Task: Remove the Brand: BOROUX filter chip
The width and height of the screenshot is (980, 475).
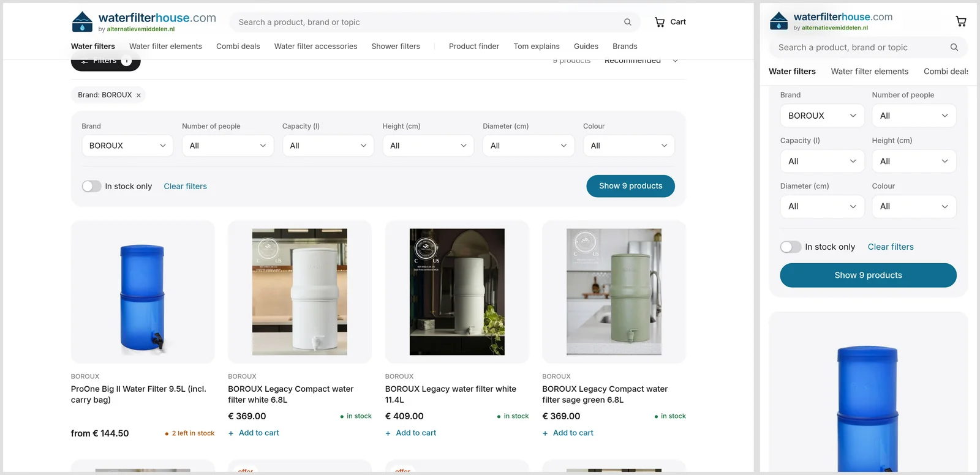Action: (x=138, y=95)
